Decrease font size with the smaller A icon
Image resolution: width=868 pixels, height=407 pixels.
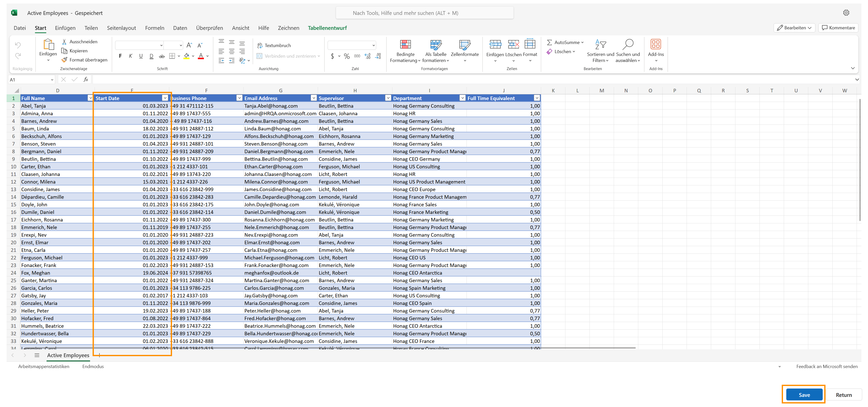[200, 45]
